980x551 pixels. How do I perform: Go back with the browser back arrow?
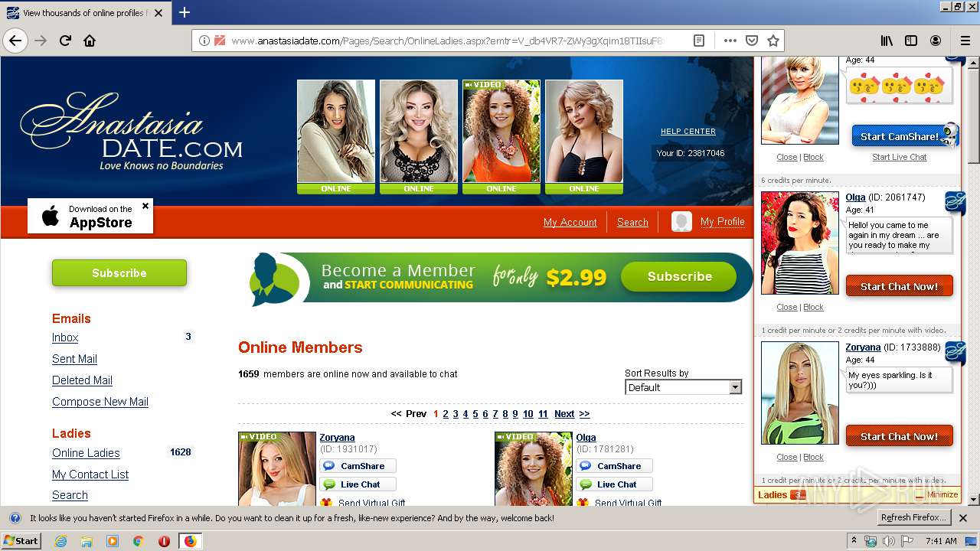15,41
